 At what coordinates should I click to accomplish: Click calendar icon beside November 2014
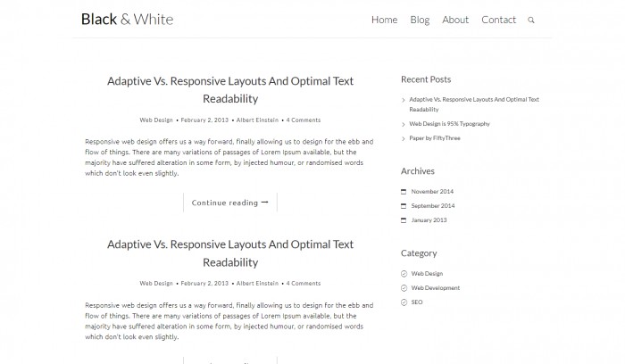[x=404, y=192]
